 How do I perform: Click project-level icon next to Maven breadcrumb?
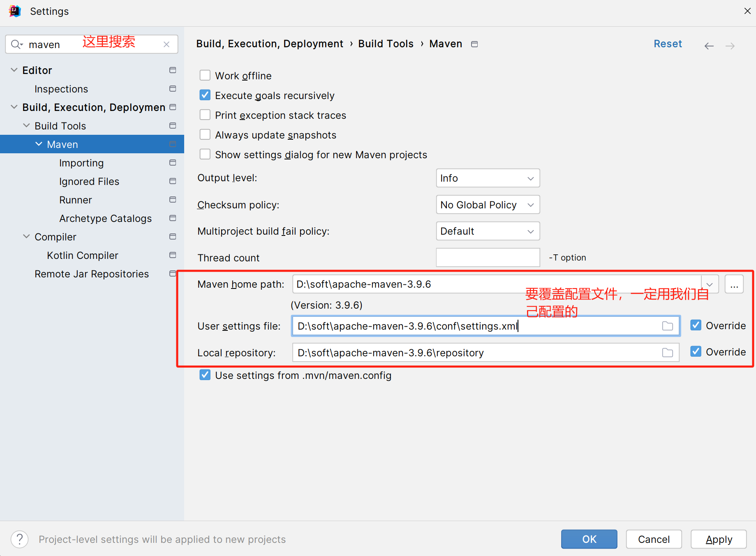coord(474,44)
